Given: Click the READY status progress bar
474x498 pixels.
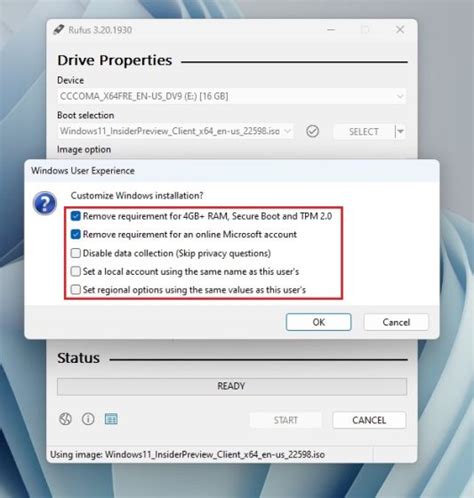Looking at the screenshot, I should point(232,386).
